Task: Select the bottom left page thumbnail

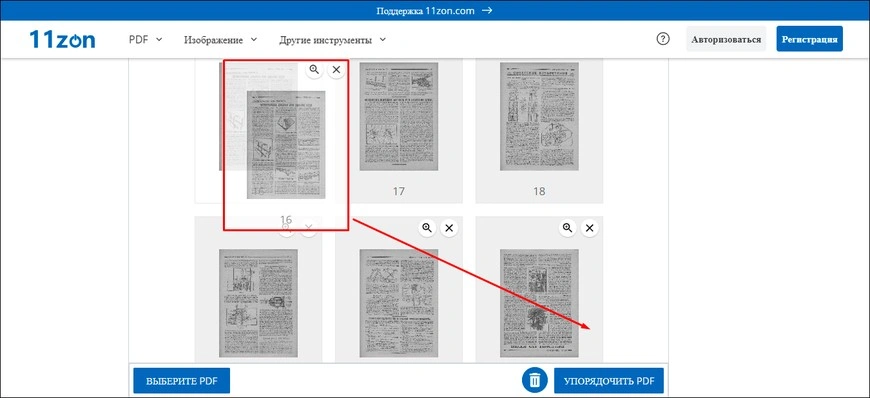Action: coord(258,303)
